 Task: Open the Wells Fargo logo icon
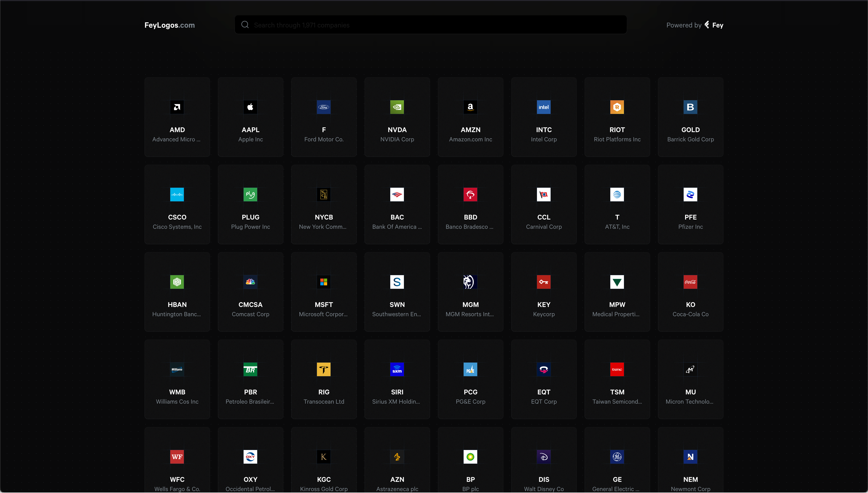coord(177,456)
